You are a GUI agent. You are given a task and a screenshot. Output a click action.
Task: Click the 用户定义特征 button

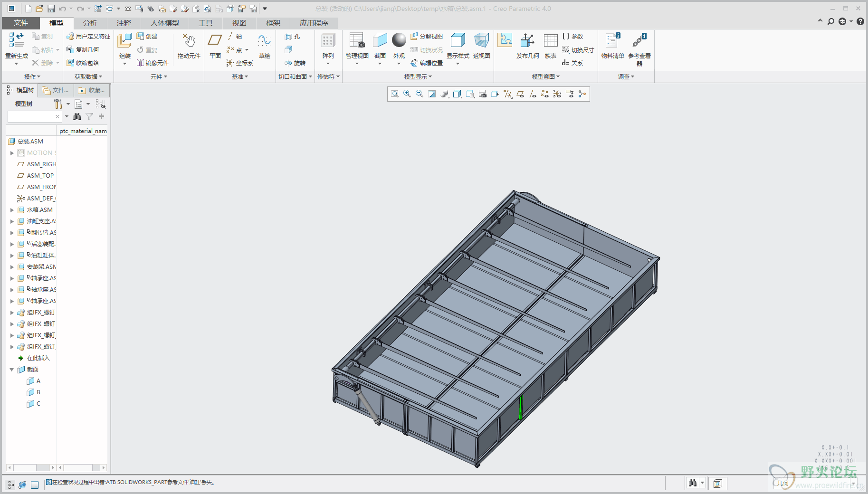coord(88,37)
